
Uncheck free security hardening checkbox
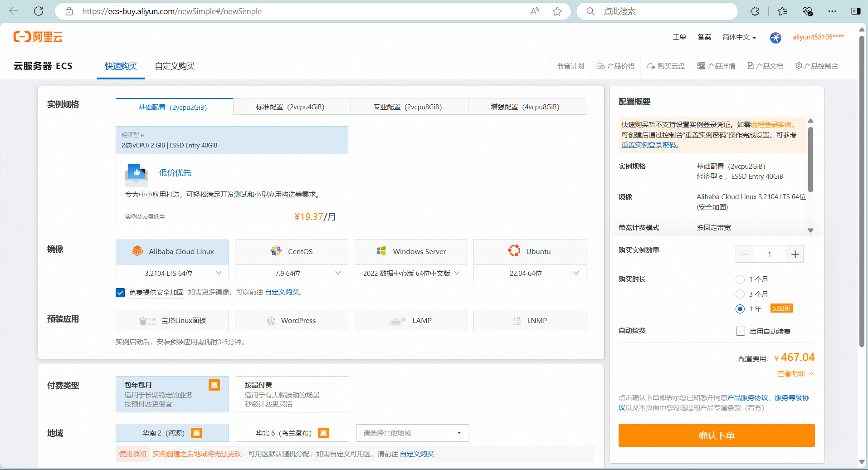click(x=120, y=293)
